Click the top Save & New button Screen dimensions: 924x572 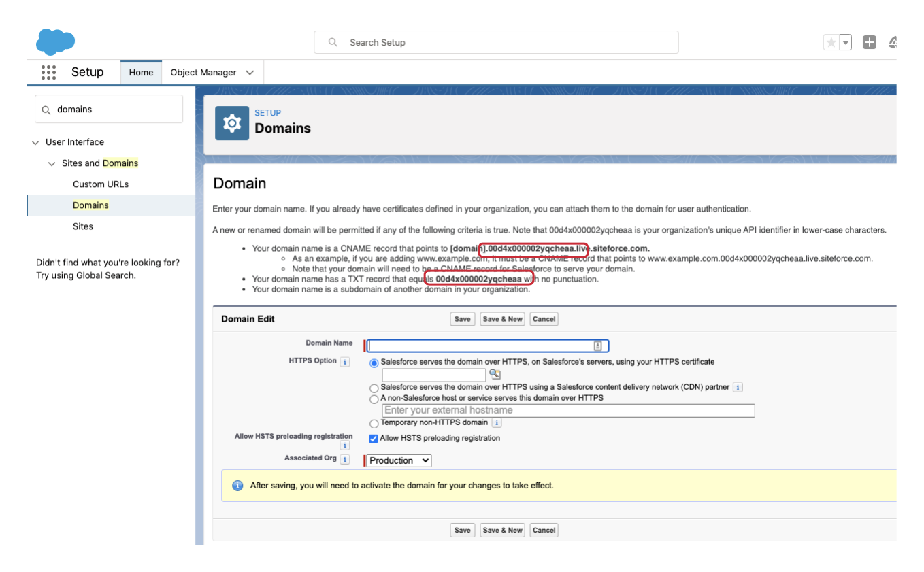tap(502, 319)
